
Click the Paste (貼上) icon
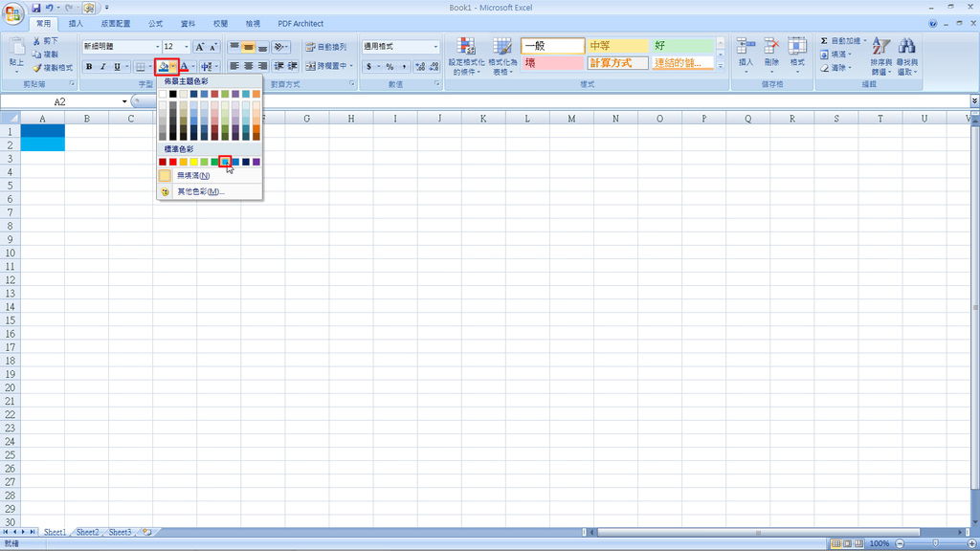[x=17, y=46]
